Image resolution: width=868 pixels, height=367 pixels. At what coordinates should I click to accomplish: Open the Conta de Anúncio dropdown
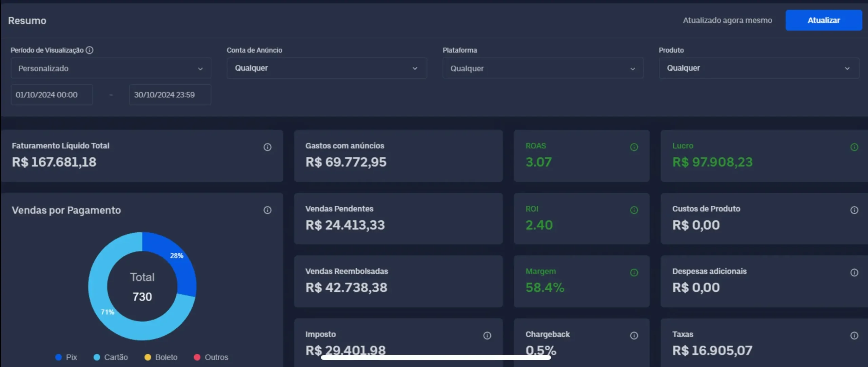click(327, 68)
